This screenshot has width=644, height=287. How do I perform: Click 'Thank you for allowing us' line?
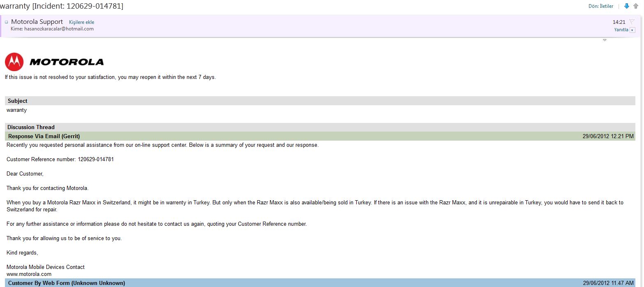point(64,238)
